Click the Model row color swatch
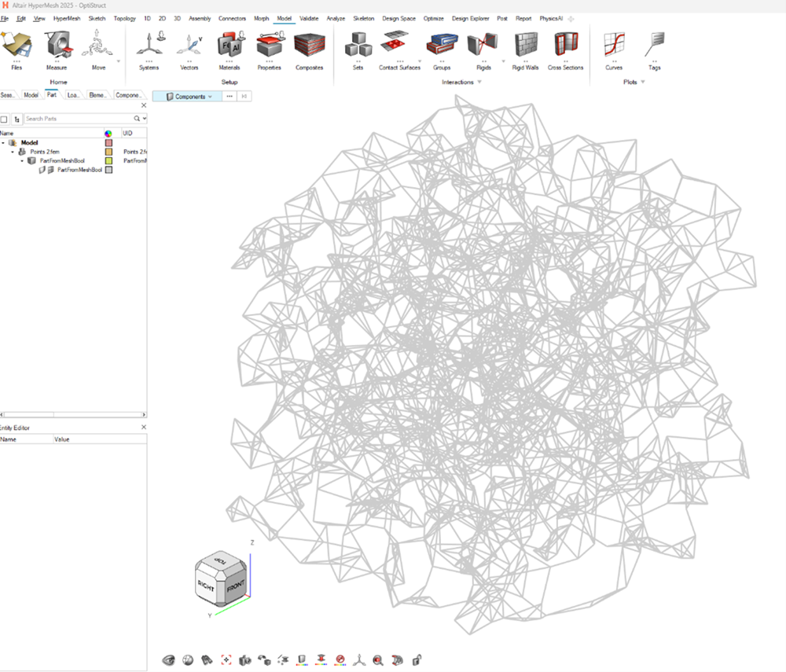Screen dimensions: 786x672 click(108, 143)
